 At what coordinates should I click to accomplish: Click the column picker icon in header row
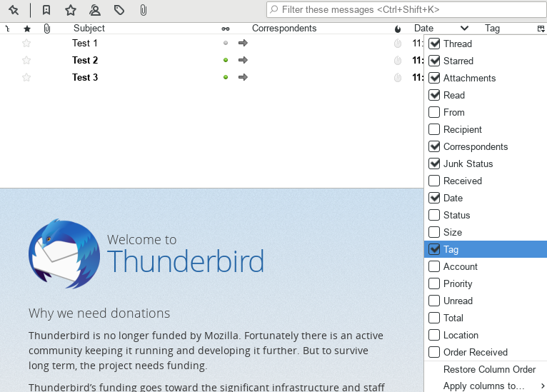[x=541, y=29]
